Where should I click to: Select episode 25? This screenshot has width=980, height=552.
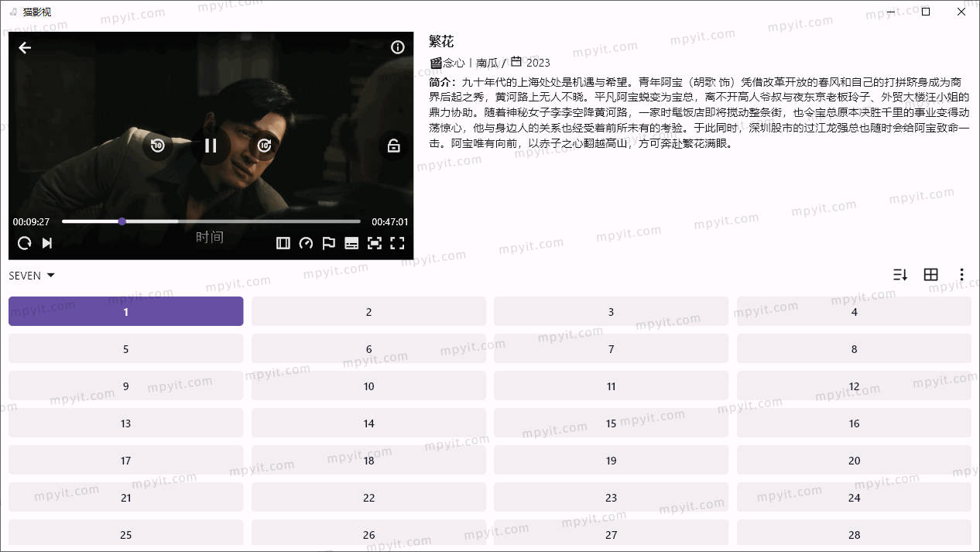pyautogui.click(x=126, y=534)
